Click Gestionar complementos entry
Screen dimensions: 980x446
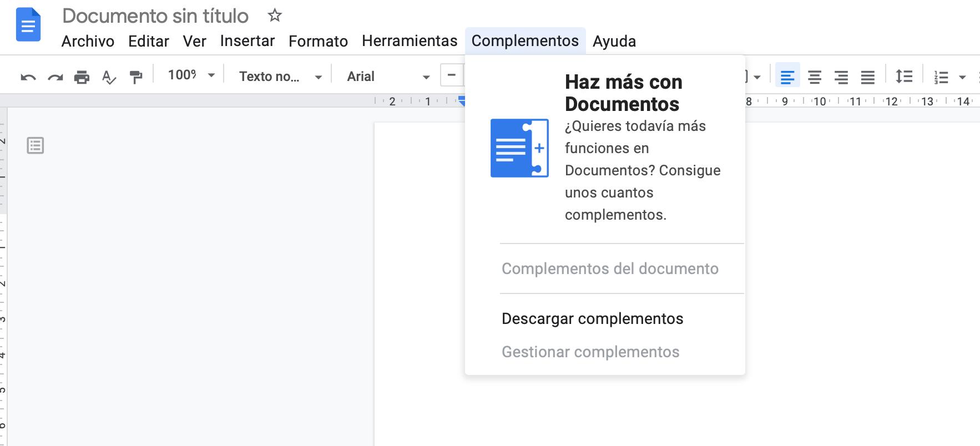590,352
